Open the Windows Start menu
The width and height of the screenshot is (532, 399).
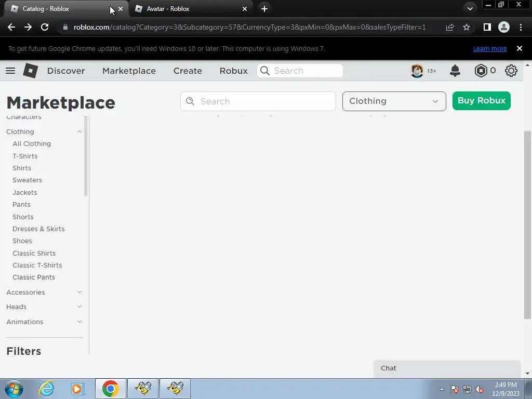tap(14, 389)
